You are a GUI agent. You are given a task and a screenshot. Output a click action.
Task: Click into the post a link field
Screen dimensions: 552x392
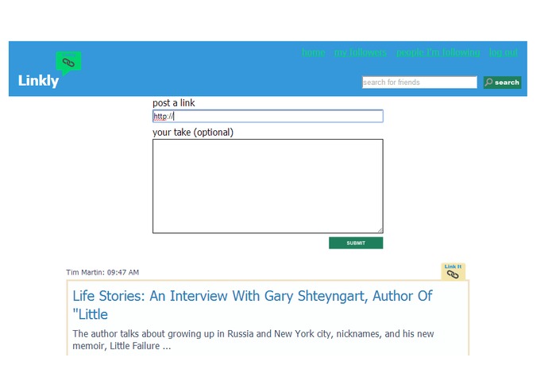tap(268, 117)
